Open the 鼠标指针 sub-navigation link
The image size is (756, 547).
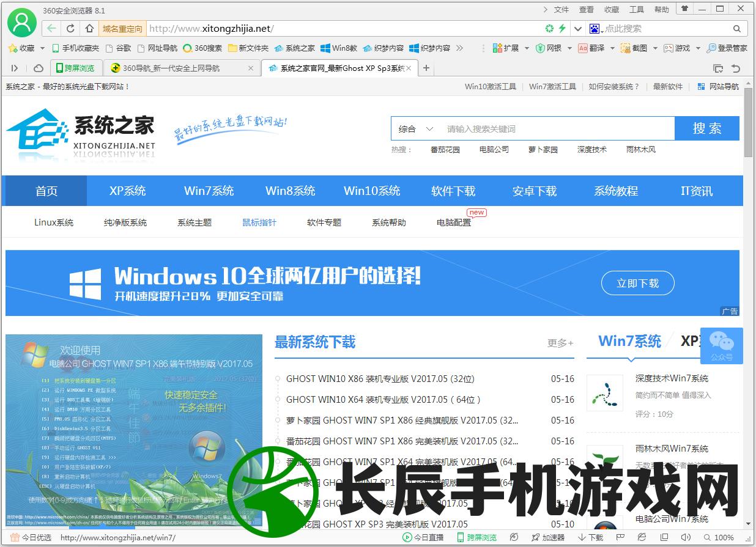click(x=259, y=222)
